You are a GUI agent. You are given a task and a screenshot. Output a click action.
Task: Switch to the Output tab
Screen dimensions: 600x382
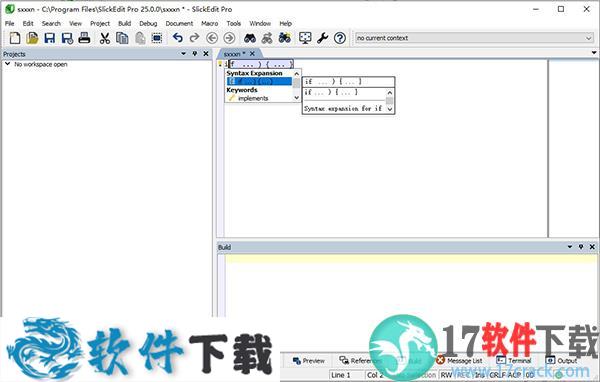561,361
